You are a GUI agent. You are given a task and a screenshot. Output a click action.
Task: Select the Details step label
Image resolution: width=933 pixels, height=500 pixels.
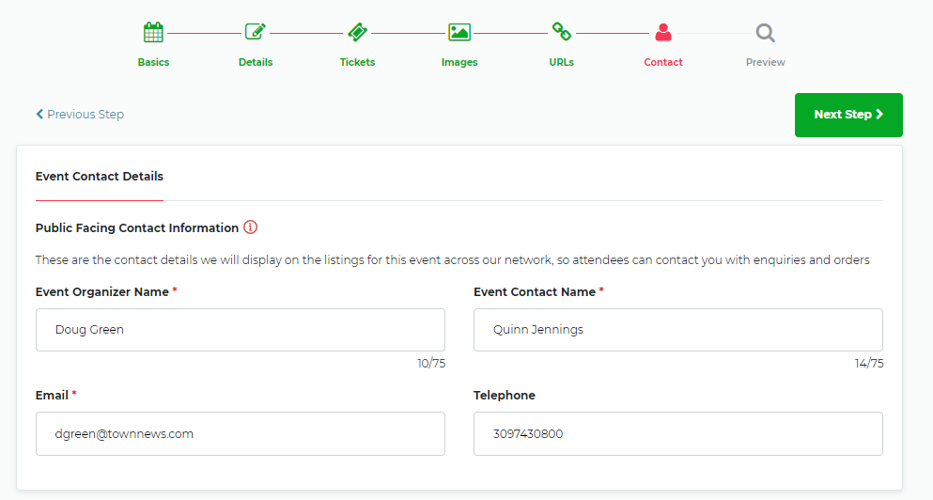(x=255, y=62)
